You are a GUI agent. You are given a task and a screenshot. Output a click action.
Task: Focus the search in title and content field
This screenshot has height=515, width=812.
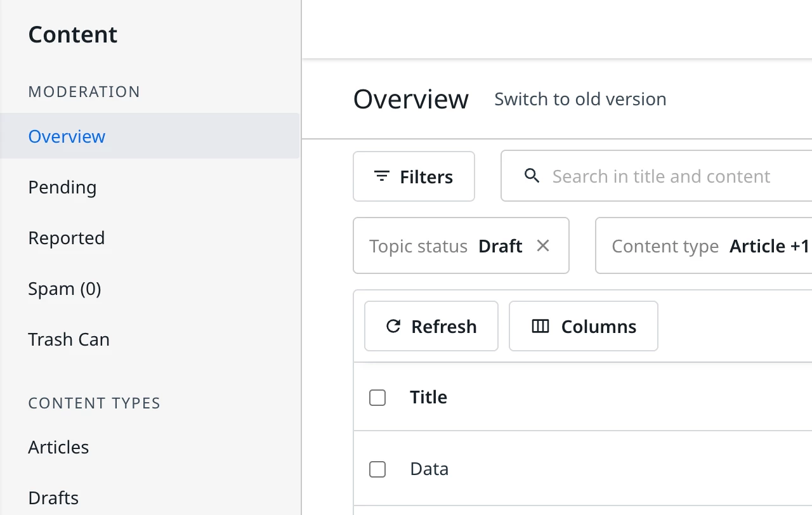[x=661, y=176]
